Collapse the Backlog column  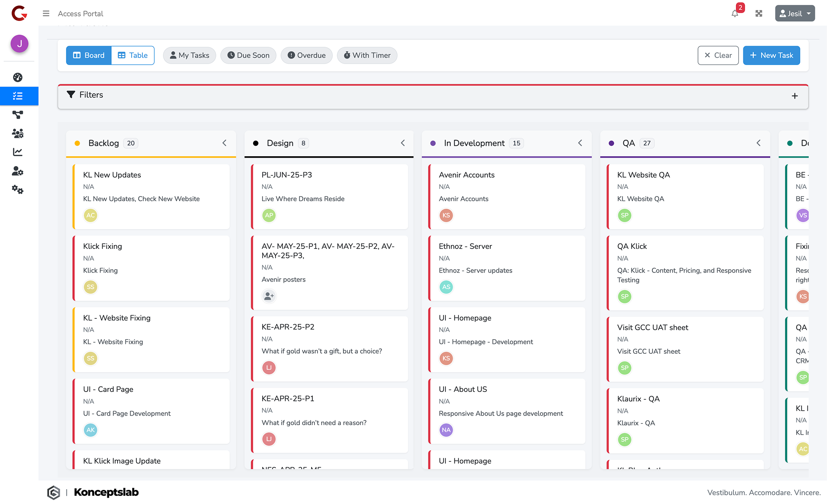(x=224, y=143)
